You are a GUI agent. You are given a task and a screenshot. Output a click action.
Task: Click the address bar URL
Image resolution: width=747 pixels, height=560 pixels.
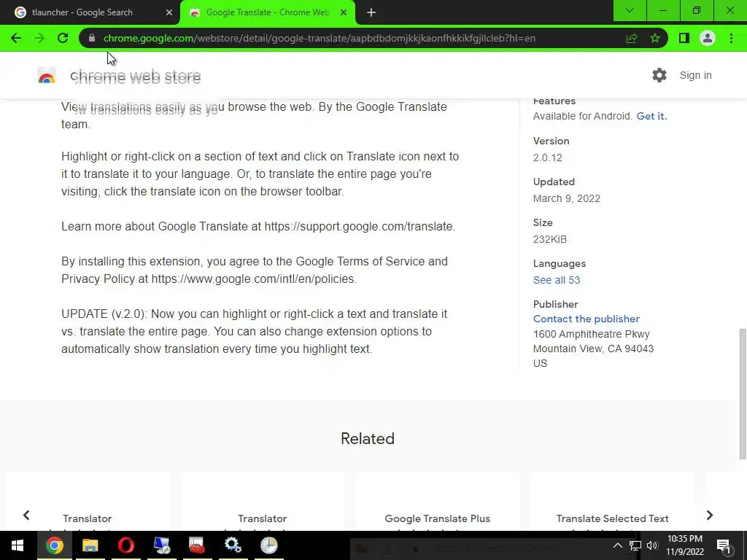pos(320,38)
